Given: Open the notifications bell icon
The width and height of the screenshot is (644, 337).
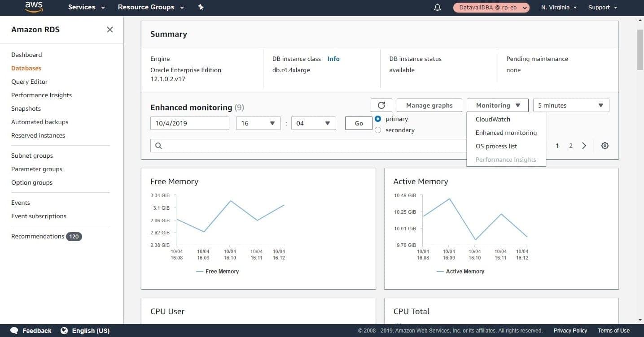Looking at the screenshot, I should point(438,8).
